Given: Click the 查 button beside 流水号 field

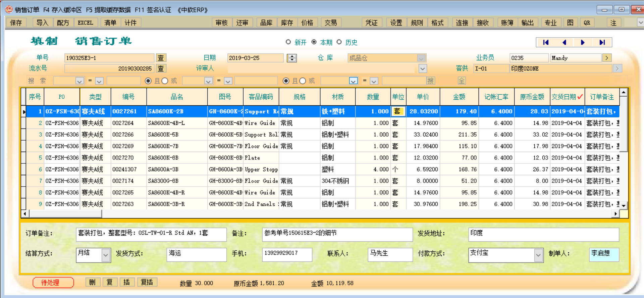Looking at the screenshot, I should point(161,68).
